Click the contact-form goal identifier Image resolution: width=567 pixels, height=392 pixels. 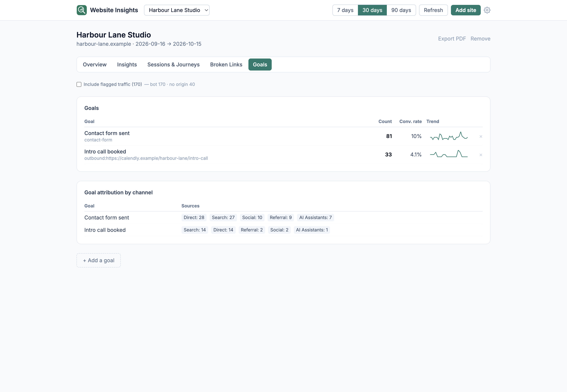[x=98, y=140]
